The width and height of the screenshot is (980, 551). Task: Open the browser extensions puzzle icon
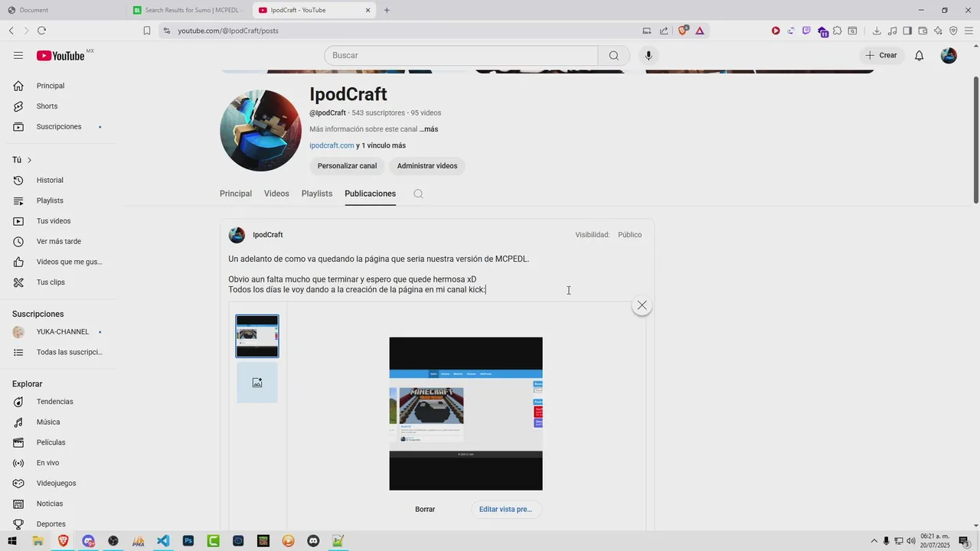pyautogui.click(x=838, y=31)
